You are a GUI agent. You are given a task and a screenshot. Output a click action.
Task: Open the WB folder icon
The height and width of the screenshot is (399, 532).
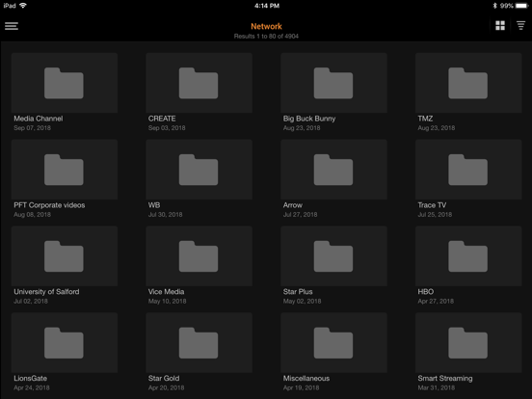pos(199,170)
